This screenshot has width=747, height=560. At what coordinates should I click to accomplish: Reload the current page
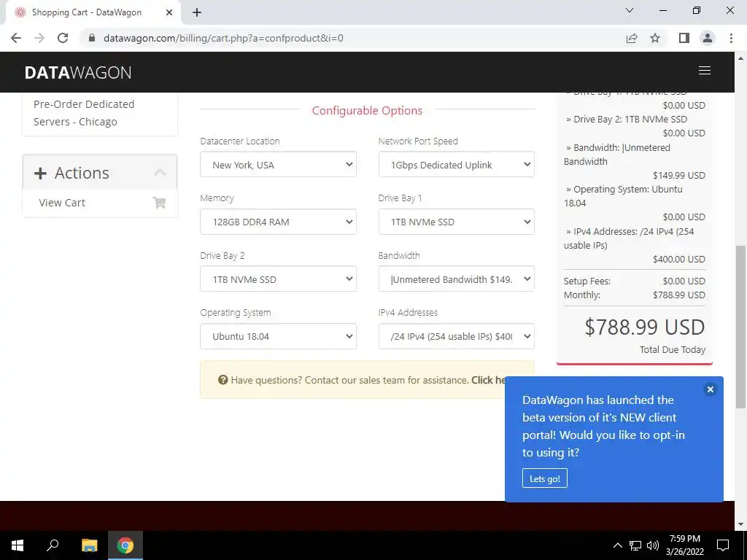tap(63, 38)
